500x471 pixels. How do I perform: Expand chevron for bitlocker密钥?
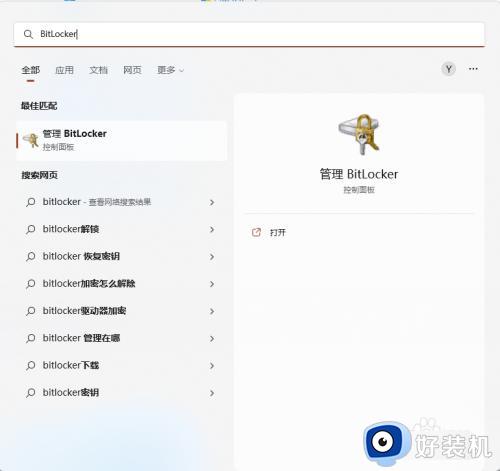[x=212, y=393]
